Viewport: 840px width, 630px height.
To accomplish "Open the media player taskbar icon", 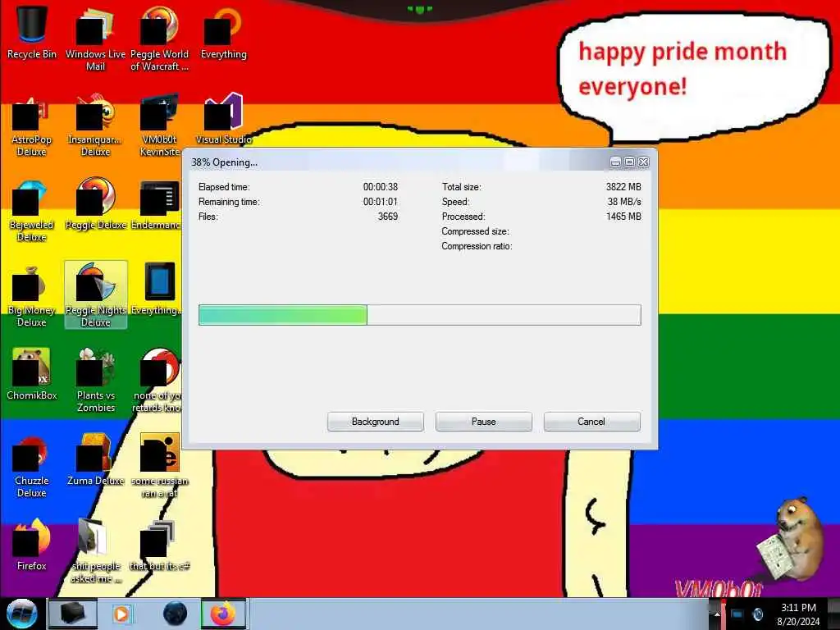I will point(121,614).
